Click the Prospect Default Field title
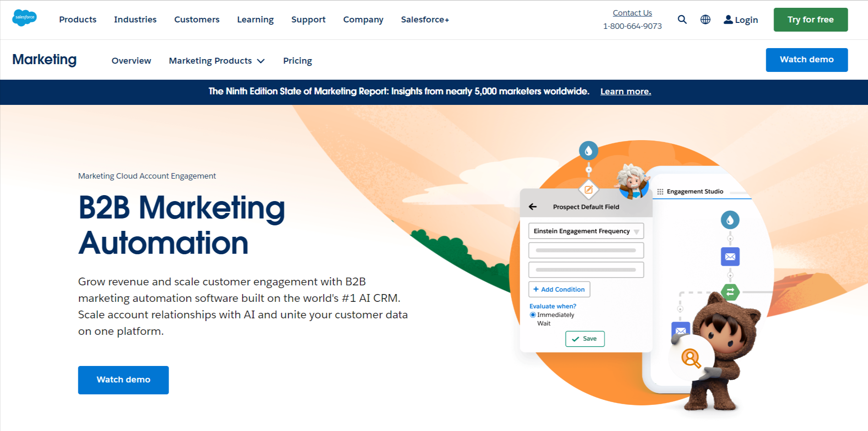 [x=586, y=207]
